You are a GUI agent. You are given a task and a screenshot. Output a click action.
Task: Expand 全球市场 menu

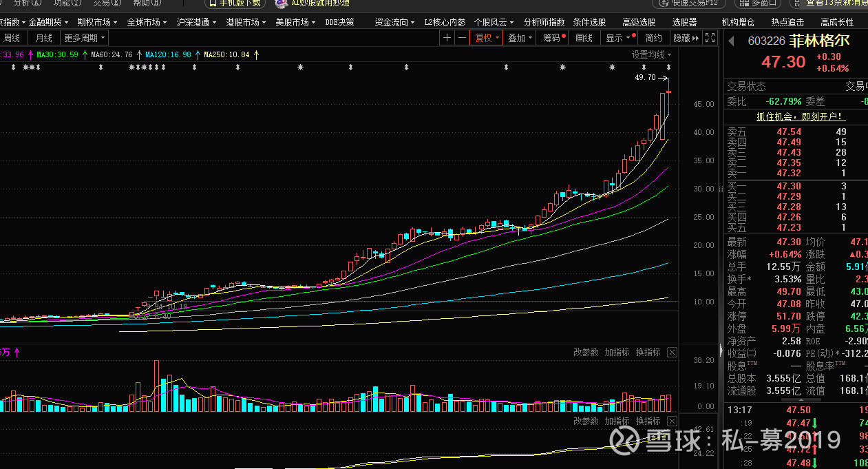point(147,22)
